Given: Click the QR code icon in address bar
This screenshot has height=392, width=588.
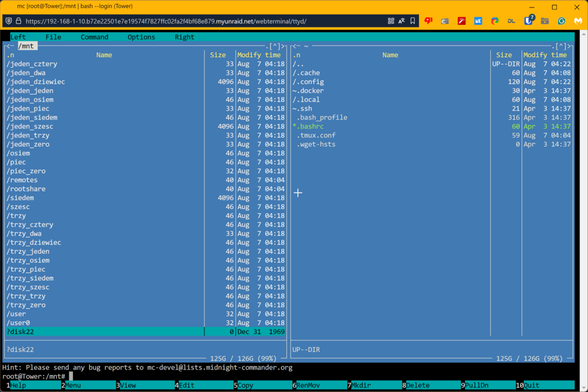Looking at the screenshot, I should coord(391,21).
